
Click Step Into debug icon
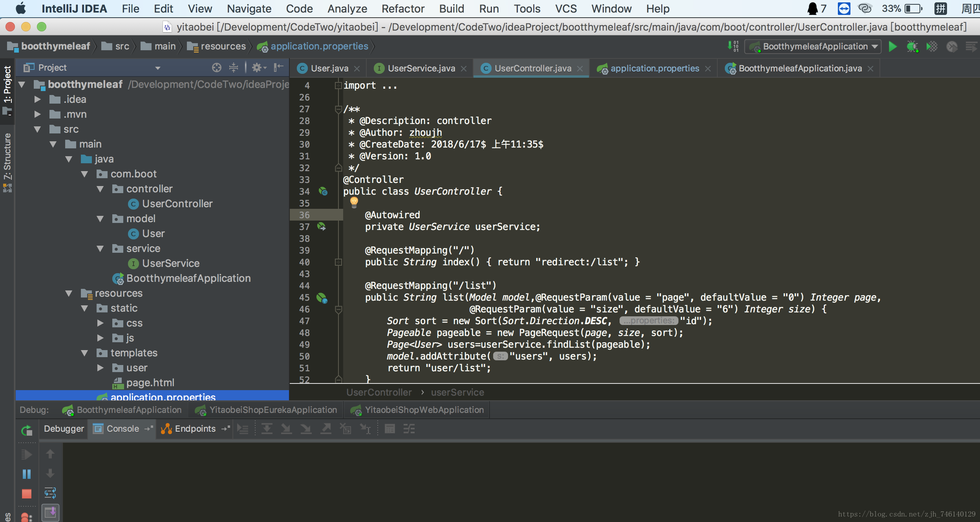pyautogui.click(x=286, y=429)
